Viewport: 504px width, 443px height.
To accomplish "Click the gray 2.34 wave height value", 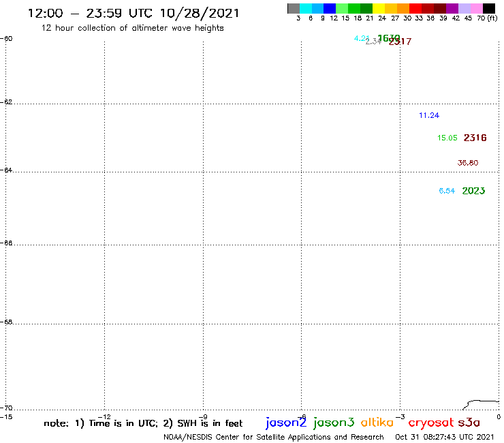I will click(373, 41).
